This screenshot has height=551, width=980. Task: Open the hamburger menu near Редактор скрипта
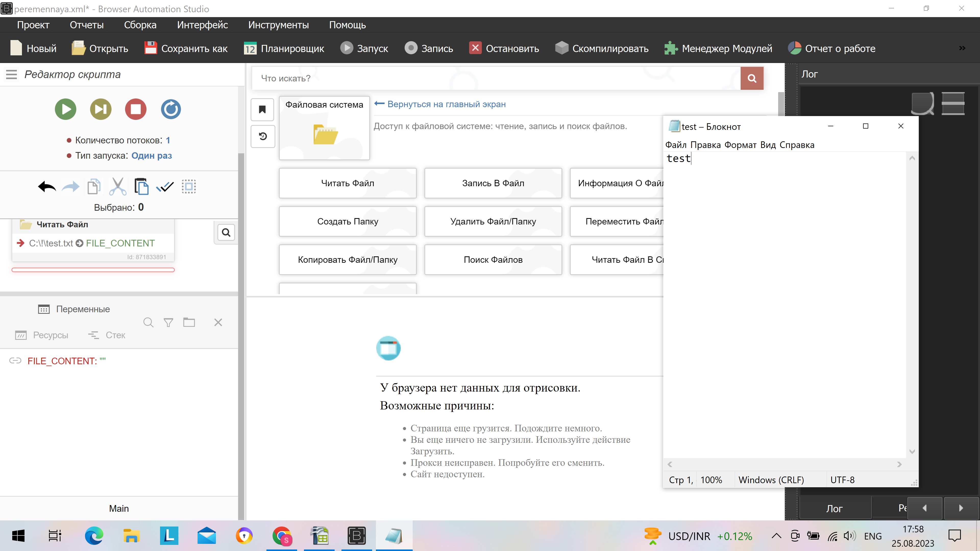[x=11, y=74]
